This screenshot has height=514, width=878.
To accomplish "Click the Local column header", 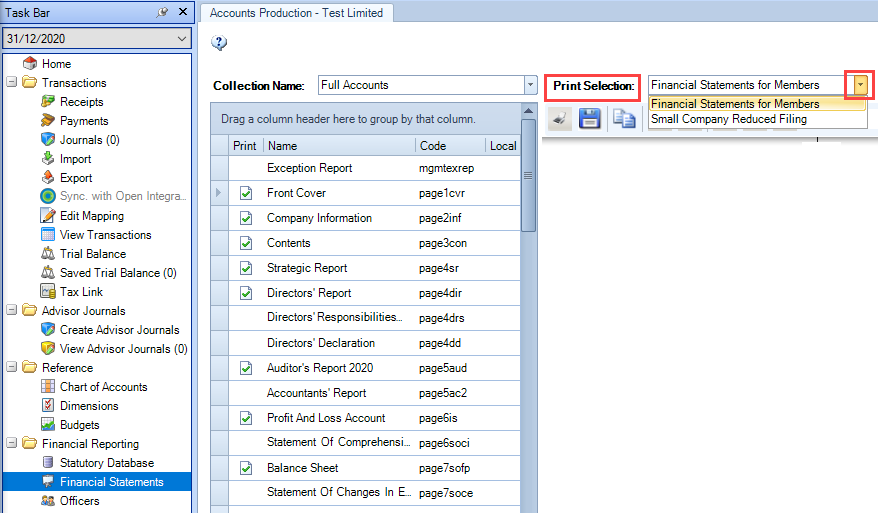I will [503, 146].
